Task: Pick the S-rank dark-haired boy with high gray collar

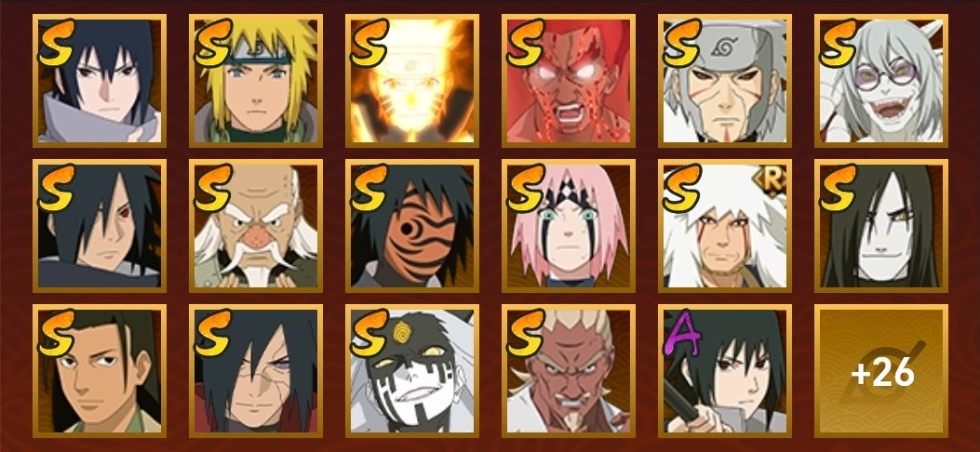Action: pos(100,81)
